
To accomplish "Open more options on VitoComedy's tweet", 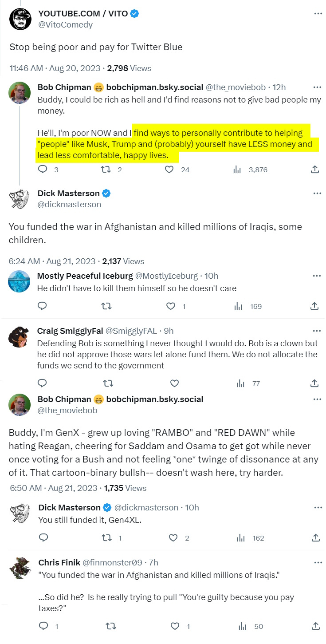I will (x=318, y=14).
